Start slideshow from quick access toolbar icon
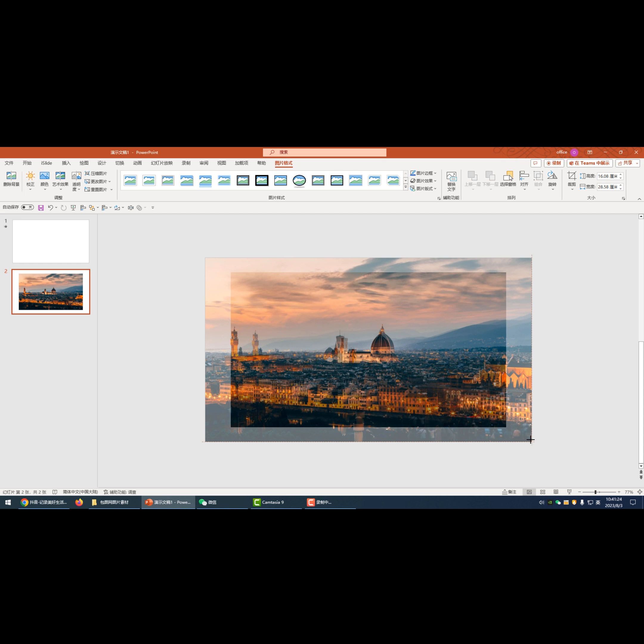Image resolution: width=644 pixels, height=644 pixels. click(73, 208)
